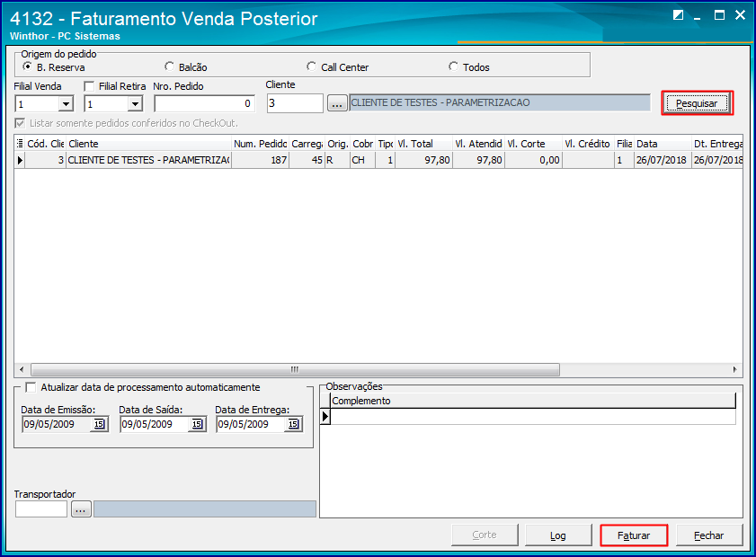Click into the Data de Saída field
This screenshot has width=756, height=557.
tap(155, 424)
